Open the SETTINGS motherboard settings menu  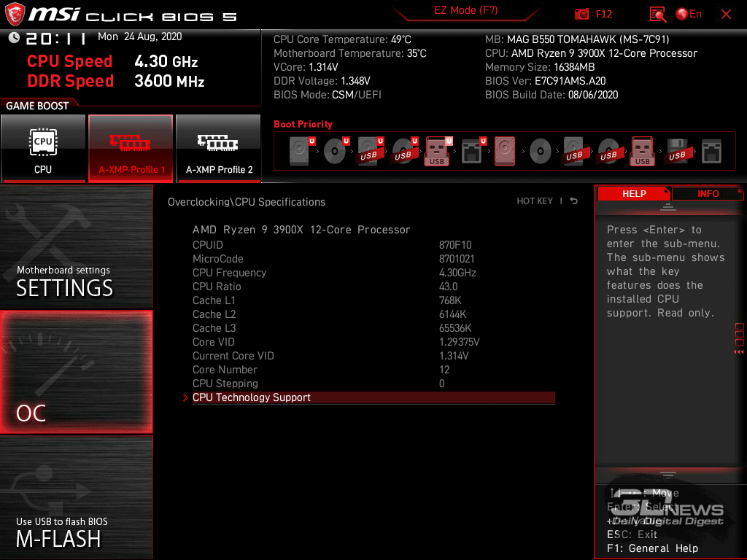point(76,246)
